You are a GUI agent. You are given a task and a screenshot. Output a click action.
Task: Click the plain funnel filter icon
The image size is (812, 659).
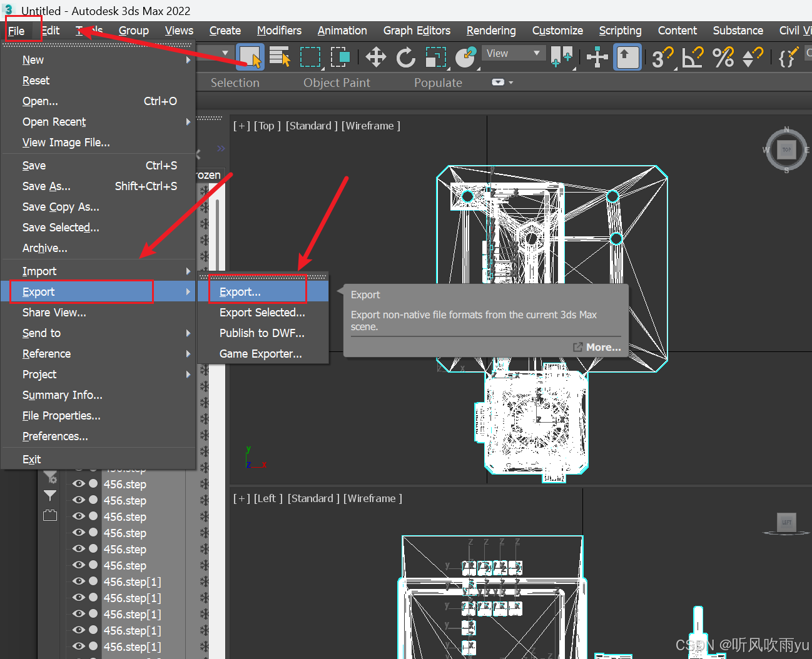(x=50, y=496)
